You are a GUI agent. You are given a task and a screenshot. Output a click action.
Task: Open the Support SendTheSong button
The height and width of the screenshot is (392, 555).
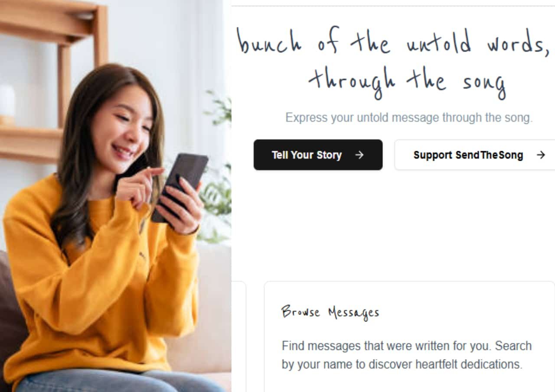point(475,155)
